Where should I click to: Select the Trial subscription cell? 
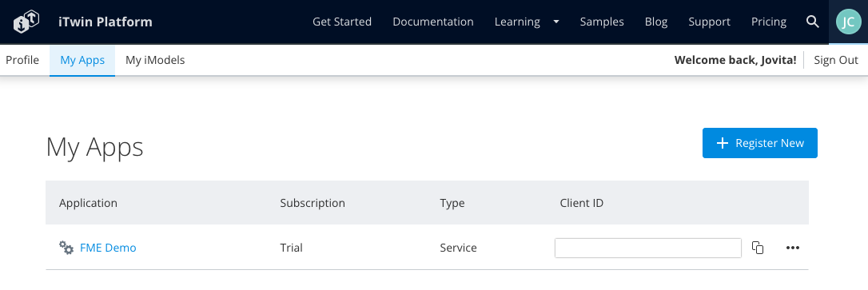click(291, 248)
